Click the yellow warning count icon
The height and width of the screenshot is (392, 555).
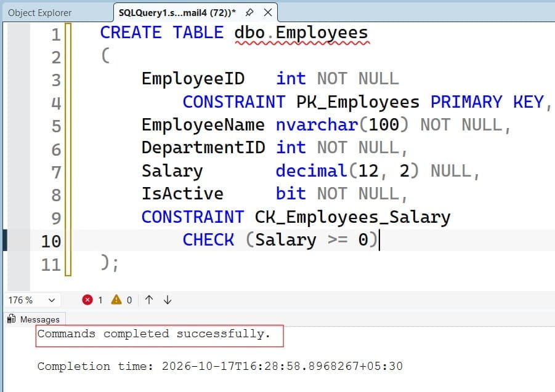coord(116,300)
